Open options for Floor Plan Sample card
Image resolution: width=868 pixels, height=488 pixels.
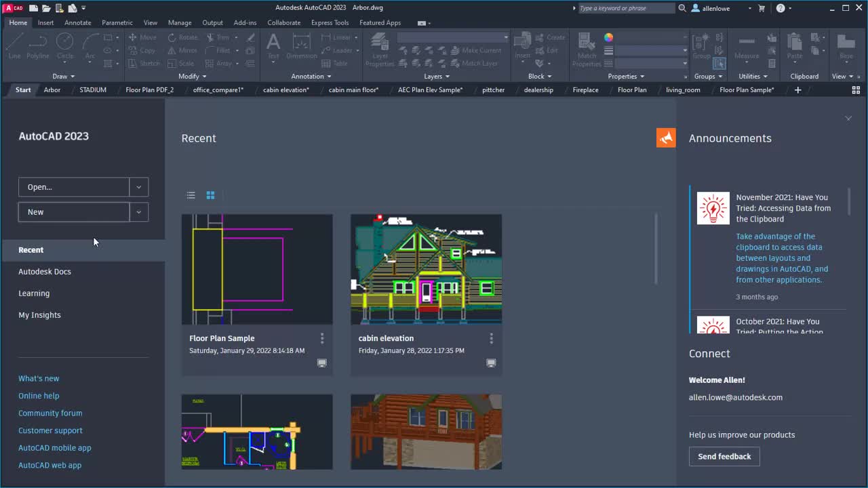[322, 338]
